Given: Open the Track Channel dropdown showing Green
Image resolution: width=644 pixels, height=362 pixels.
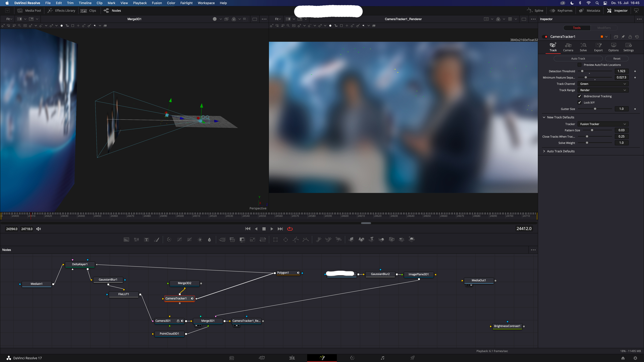Looking at the screenshot, I should click(603, 84).
